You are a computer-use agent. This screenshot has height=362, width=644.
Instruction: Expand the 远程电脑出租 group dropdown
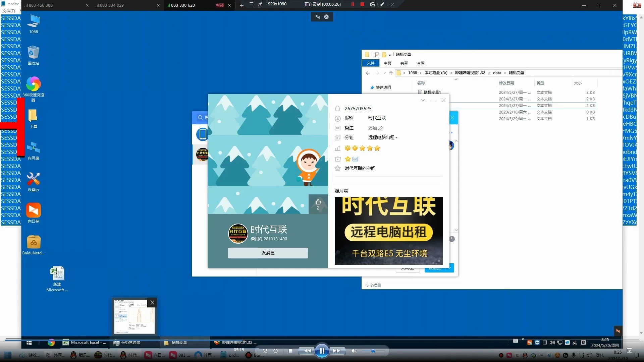point(396,138)
